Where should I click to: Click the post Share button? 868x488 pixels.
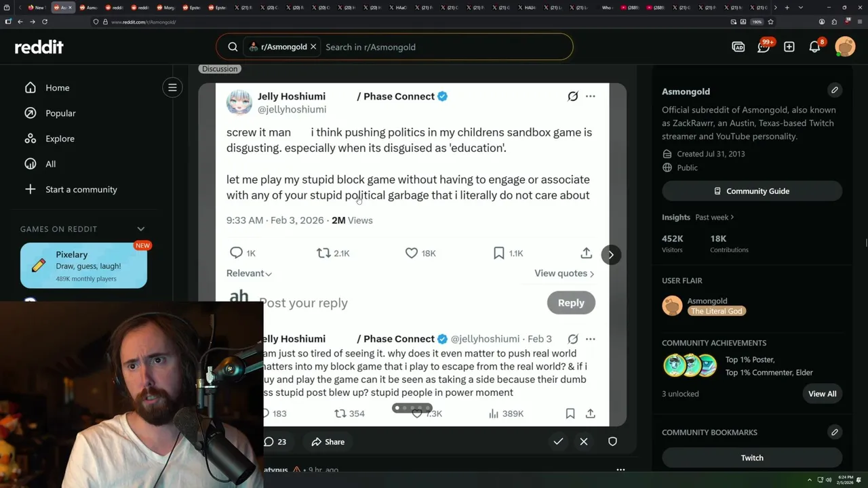[328, 442]
